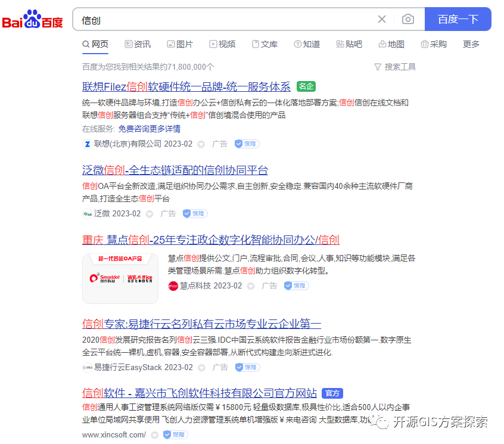This screenshot has height=444, width=504.
Task: Open 搜索工具 filter
Action: pos(395,67)
